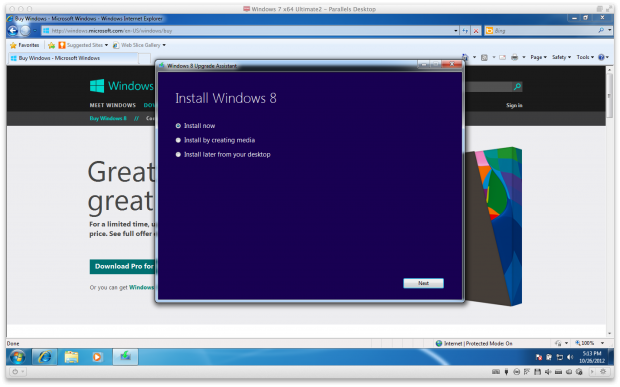The image size is (620, 387).
Task: Open the Tools menu in command bar
Action: pyautogui.click(x=585, y=57)
